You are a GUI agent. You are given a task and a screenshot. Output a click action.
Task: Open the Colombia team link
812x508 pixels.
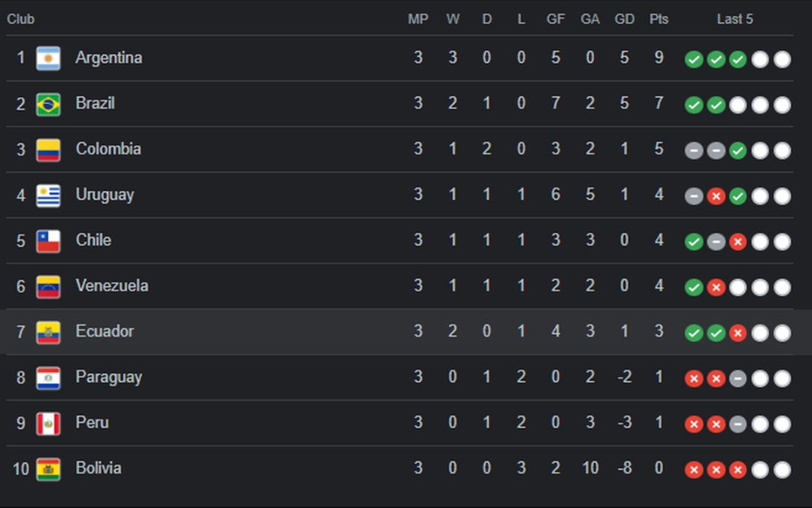coord(108,149)
